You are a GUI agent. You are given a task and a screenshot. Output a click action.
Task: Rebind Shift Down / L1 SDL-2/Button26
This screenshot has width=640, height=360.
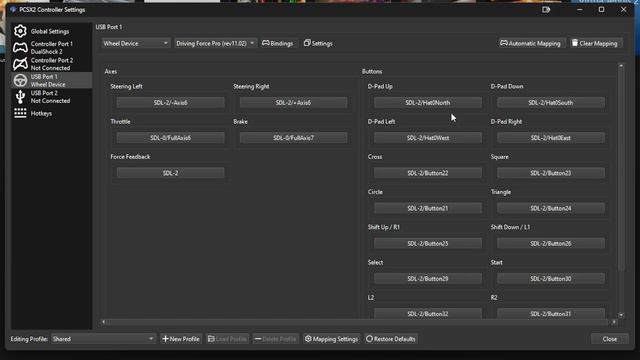click(551, 243)
